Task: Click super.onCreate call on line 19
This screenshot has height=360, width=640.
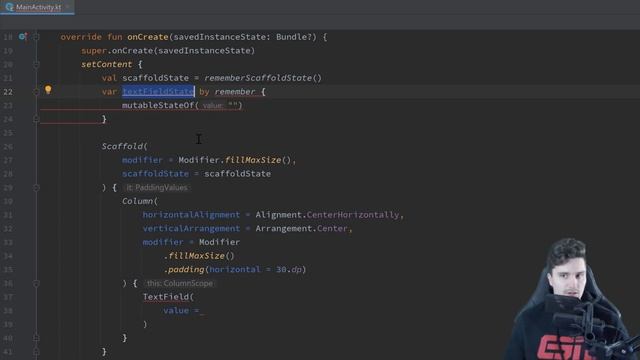Action: (168, 51)
